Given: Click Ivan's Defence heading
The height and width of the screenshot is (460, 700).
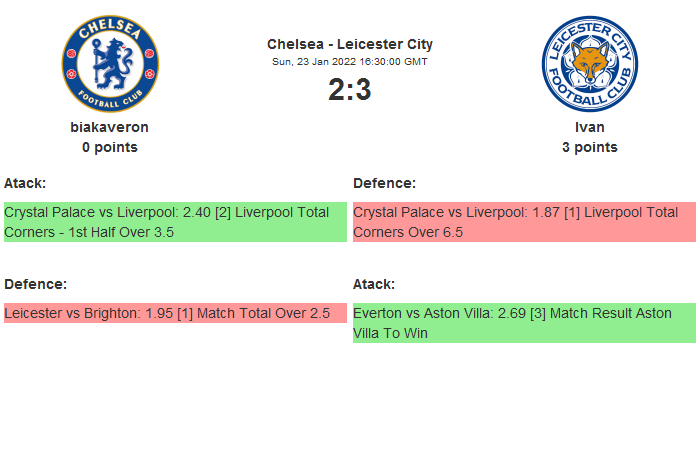Looking at the screenshot, I should click(384, 183).
